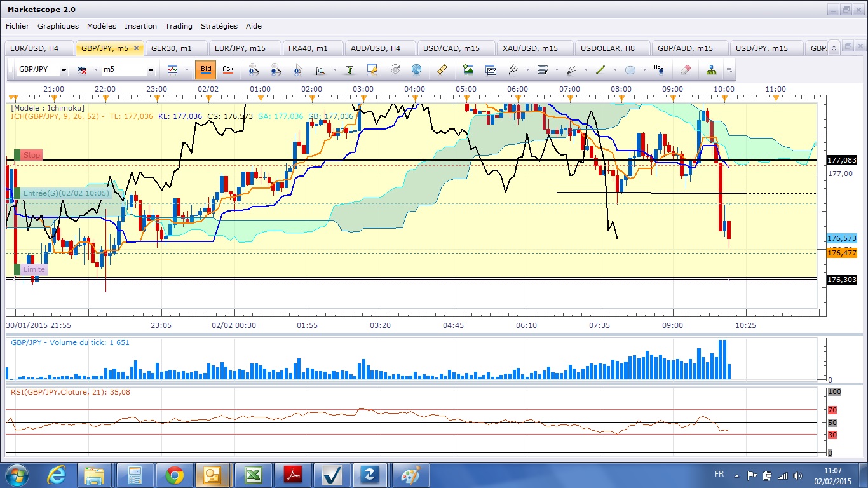Open the Windows Start menu
Viewport: 868px width, 488px height.
click(17, 475)
